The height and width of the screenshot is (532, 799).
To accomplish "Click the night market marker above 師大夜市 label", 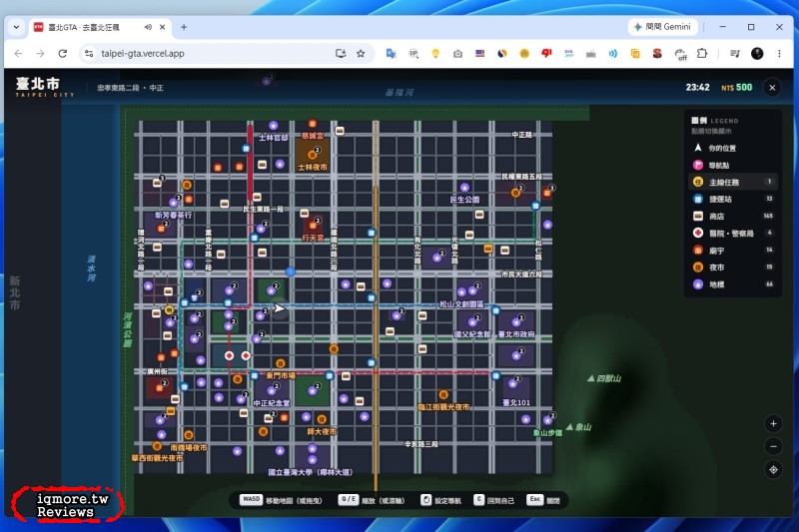I will click(322, 419).
